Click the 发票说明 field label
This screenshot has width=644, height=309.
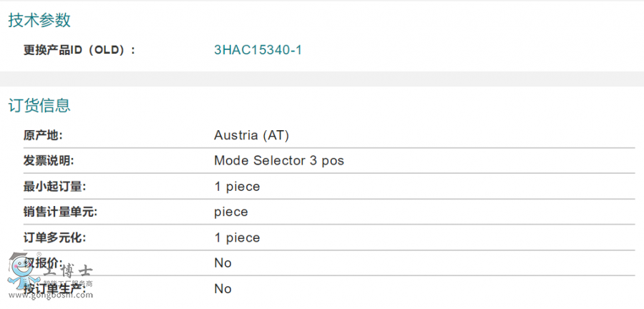[x=48, y=160]
